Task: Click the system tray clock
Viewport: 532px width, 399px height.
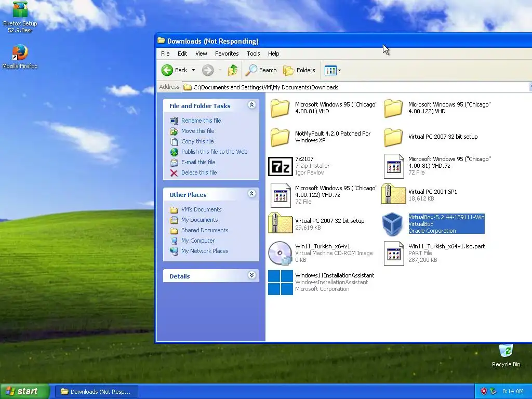Action: (x=513, y=391)
